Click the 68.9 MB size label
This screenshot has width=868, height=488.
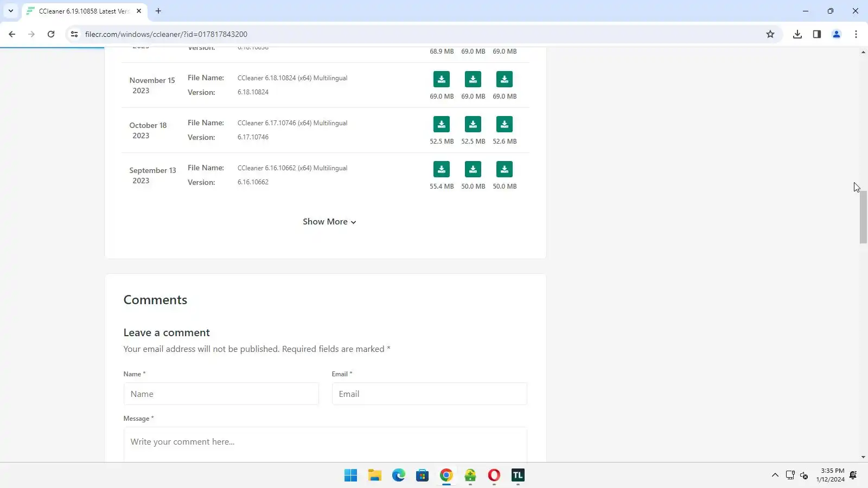(x=442, y=52)
